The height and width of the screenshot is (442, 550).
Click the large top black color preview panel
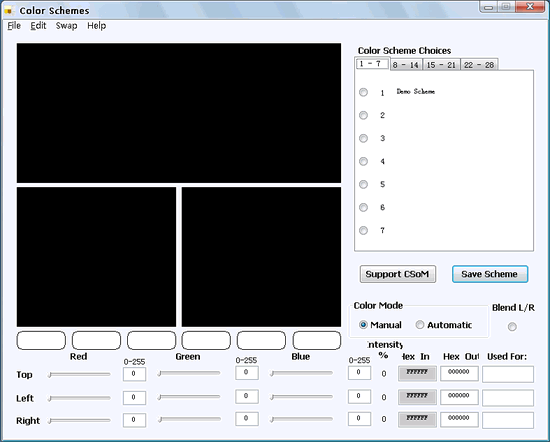(x=179, y=113)
